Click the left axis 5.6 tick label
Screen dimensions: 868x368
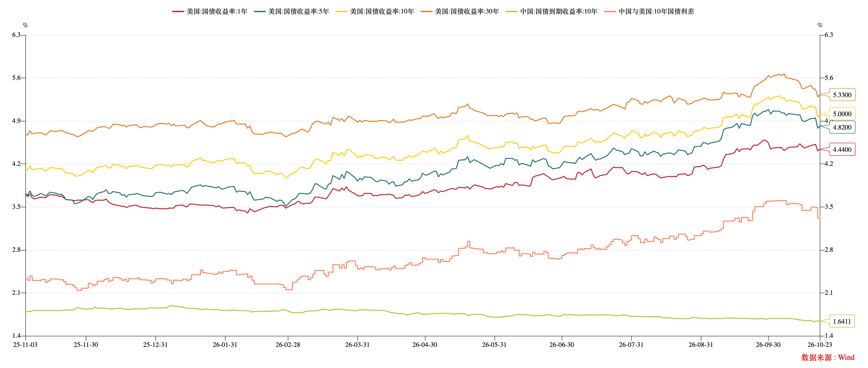point(17,78)
